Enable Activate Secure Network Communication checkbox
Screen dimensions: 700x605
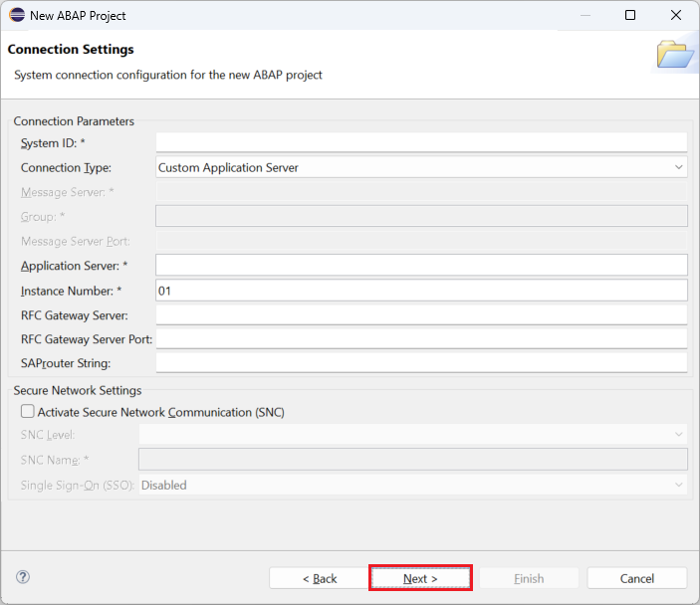tap(28, 411)
